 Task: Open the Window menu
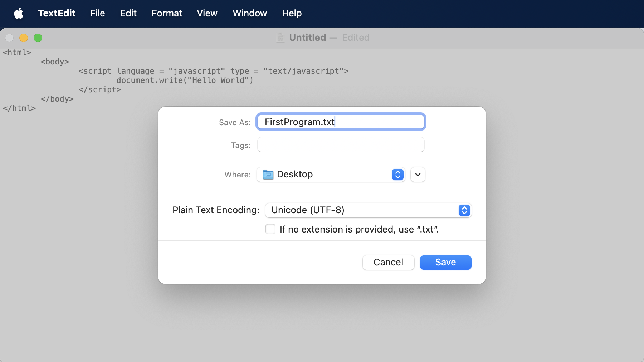click(x=250, y=13)
